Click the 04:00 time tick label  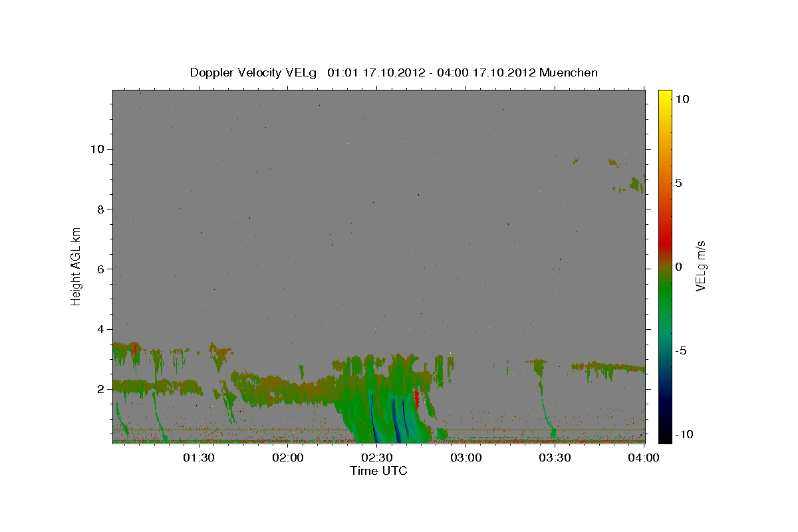click(643, 458)
